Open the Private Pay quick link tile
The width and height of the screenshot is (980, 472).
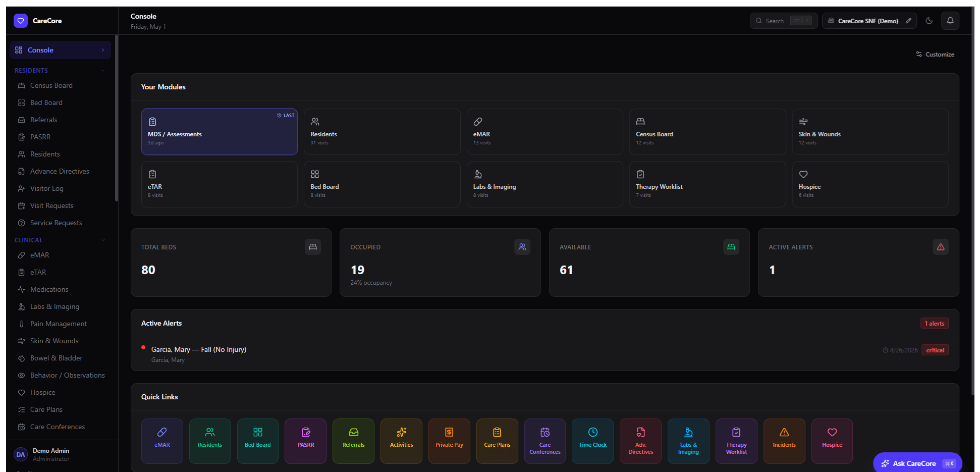tap(449, 441)
